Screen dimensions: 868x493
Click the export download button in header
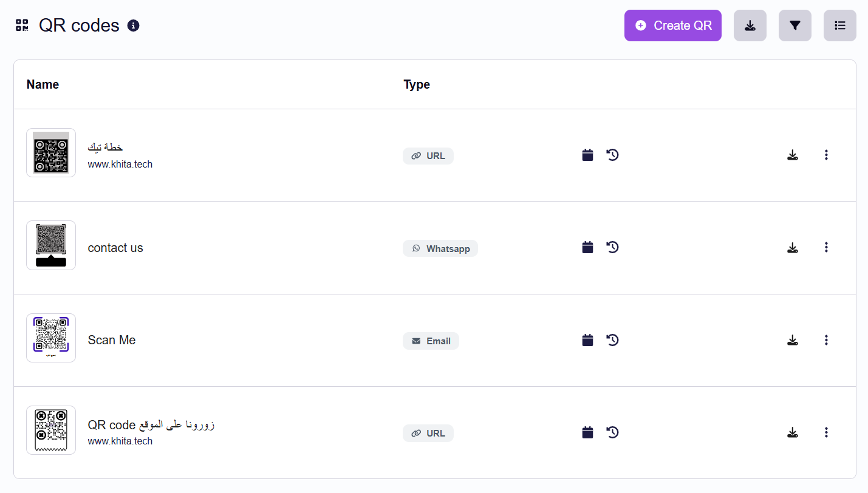750,25
